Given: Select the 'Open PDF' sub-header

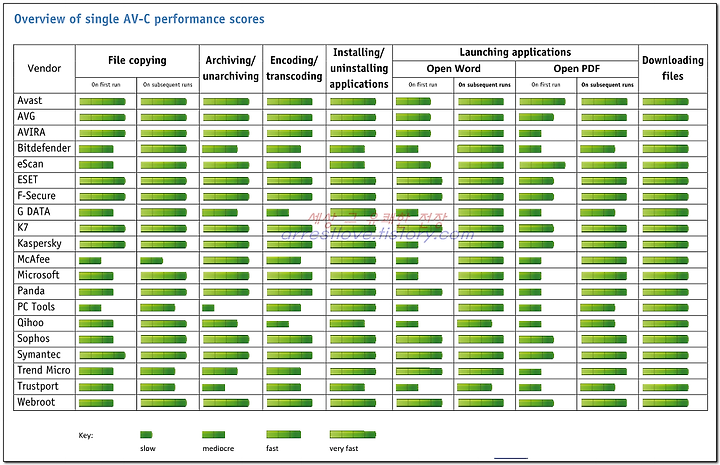Looking at the screenshot, I should coord(577,69).
